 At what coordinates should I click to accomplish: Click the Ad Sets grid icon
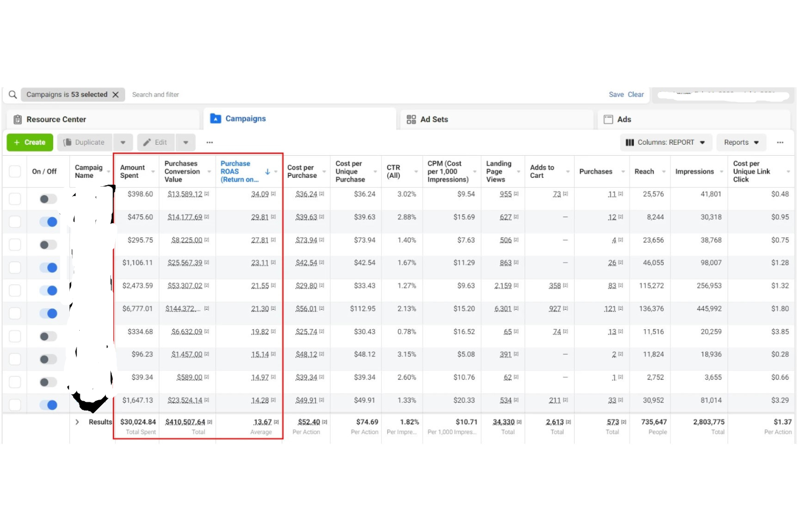411,119
